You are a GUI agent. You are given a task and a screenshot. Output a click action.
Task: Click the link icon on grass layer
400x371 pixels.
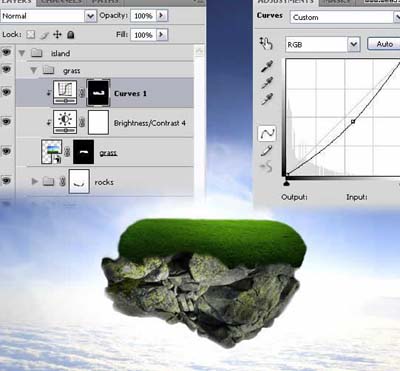click(x=67, y=152)
